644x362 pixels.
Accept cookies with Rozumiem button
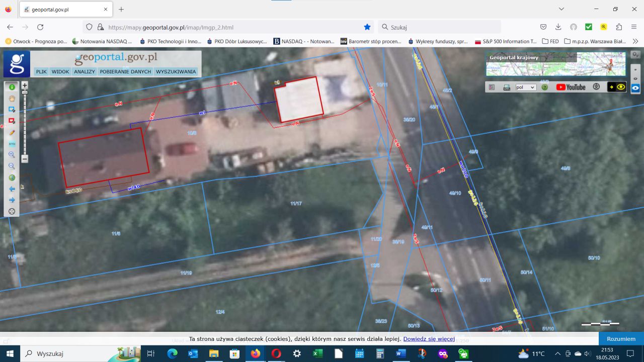pos(621,339)
